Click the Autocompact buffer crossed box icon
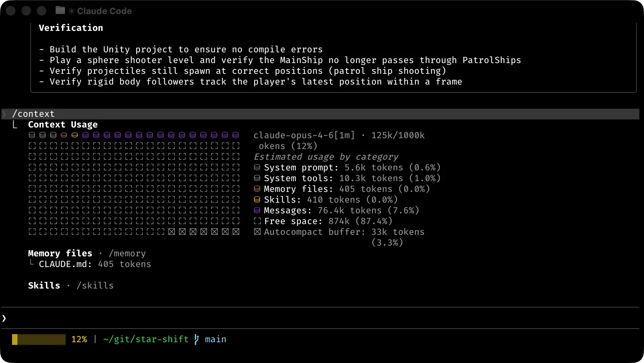Image resolution: width=644 pixels, height=363 pixels. [257, 232]
